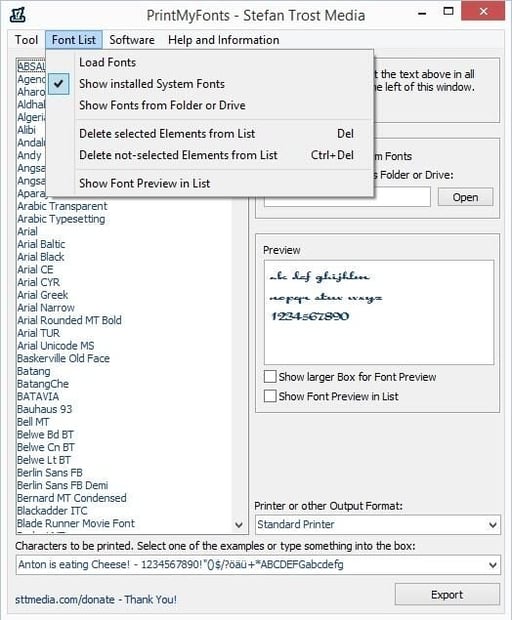Viewport: 512px width, 620px height.
Task: Select Arial Narrow in font list
Action: click(x=46, y=307)
